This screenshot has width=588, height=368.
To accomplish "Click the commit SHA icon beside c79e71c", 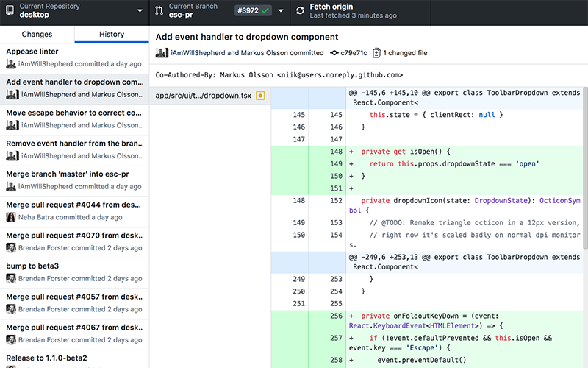I will [334, 53].
